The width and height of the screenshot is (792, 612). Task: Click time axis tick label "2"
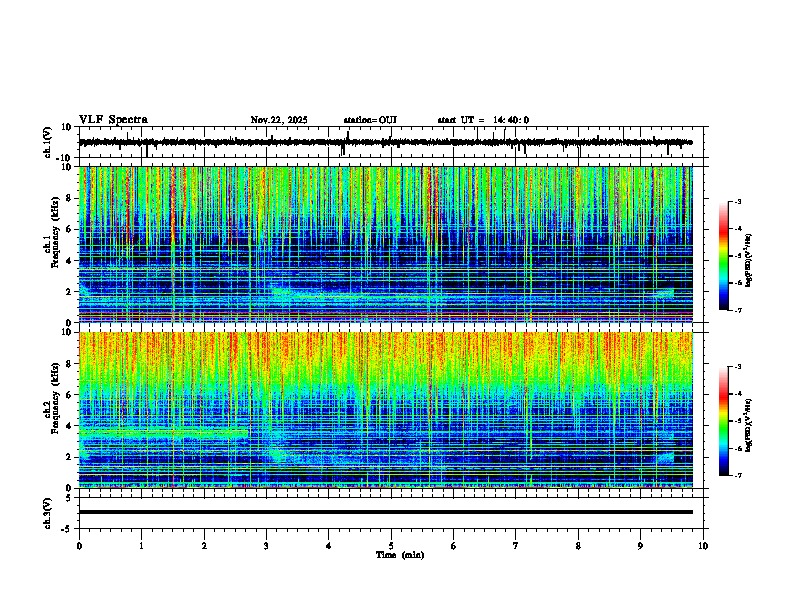(204, 546)
